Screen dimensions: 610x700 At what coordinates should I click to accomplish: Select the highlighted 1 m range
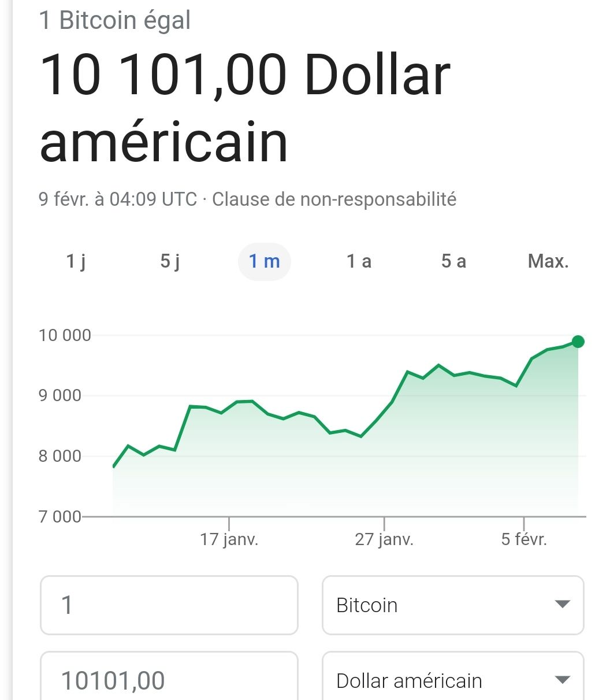coord(264,261)
